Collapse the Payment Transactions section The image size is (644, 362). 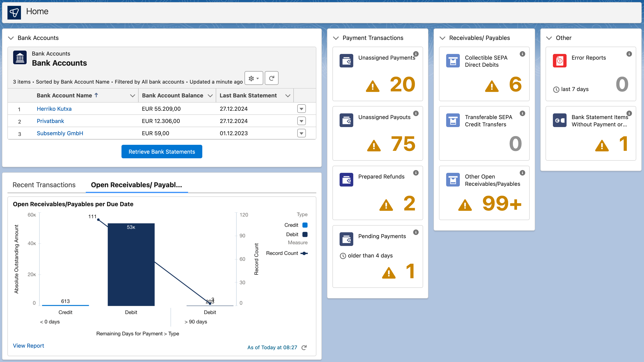click(336, 38)
